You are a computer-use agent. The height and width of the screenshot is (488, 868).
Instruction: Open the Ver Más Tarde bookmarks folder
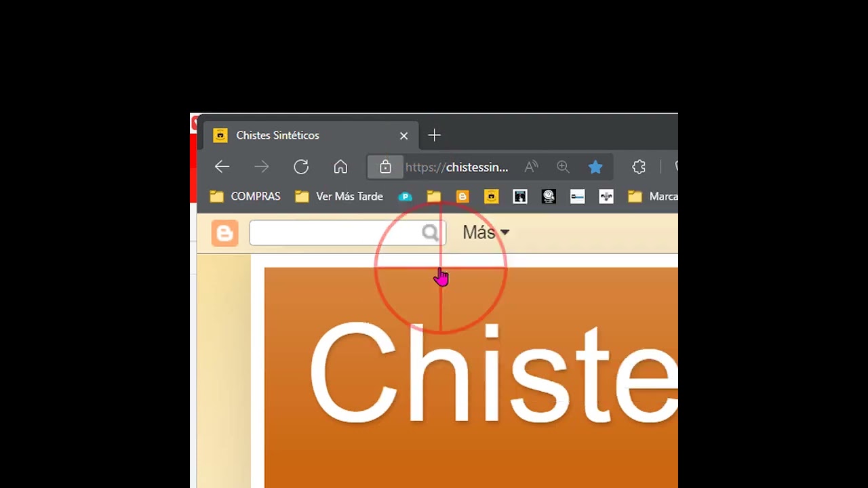click(340, 197)
